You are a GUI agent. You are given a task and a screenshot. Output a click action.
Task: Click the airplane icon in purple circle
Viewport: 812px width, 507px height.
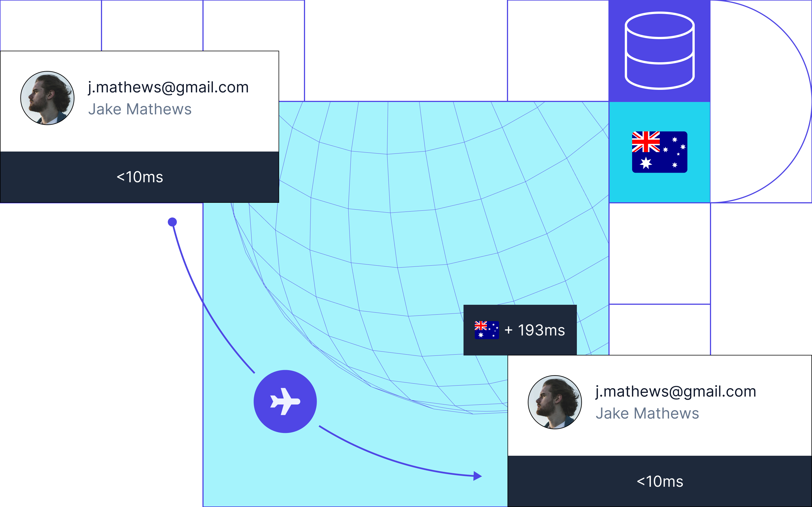[285, 401]
